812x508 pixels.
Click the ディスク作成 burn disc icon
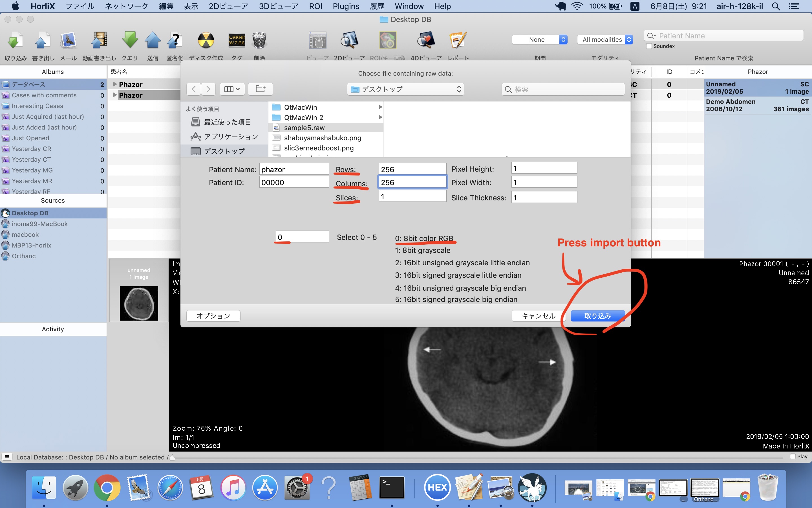(206, 41)
